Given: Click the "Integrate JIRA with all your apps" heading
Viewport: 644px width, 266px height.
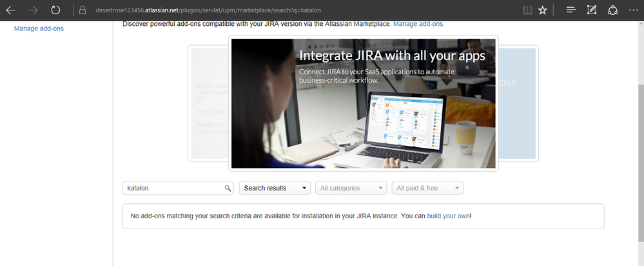Looking at the screenshot, I should point(392,56).
